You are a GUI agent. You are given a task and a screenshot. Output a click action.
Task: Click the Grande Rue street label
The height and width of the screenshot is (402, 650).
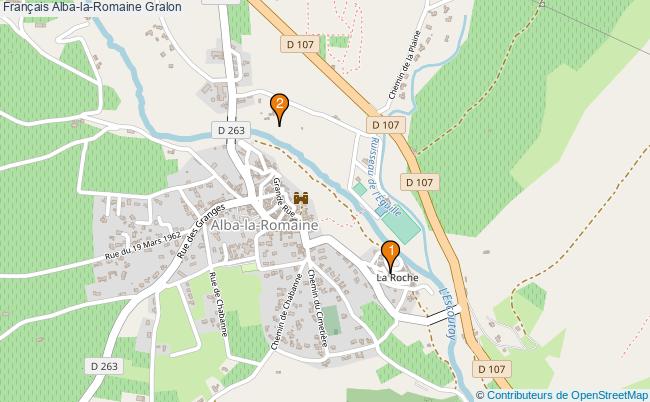pos(284,197)
